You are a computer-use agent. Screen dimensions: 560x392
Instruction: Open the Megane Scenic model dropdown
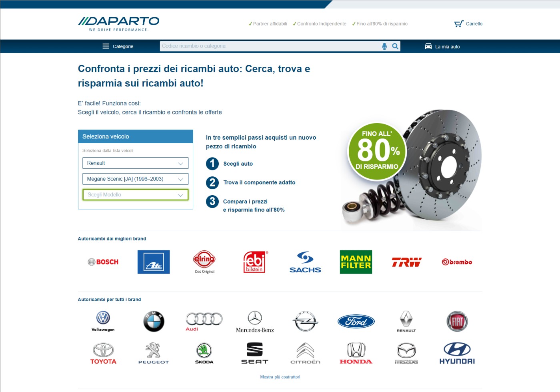pos(135,179)
